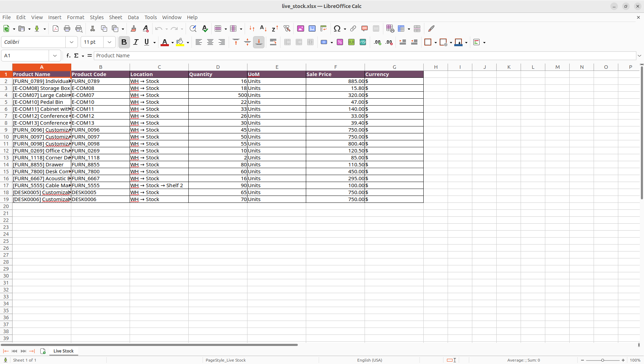
Task: Click the AutoFilter icon
Action: (287, 28)
